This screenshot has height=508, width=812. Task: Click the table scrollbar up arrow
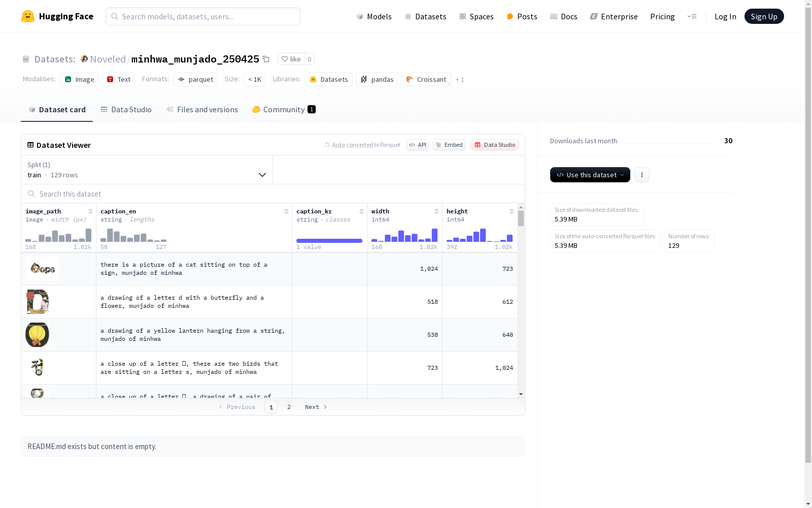pos(521,207)
